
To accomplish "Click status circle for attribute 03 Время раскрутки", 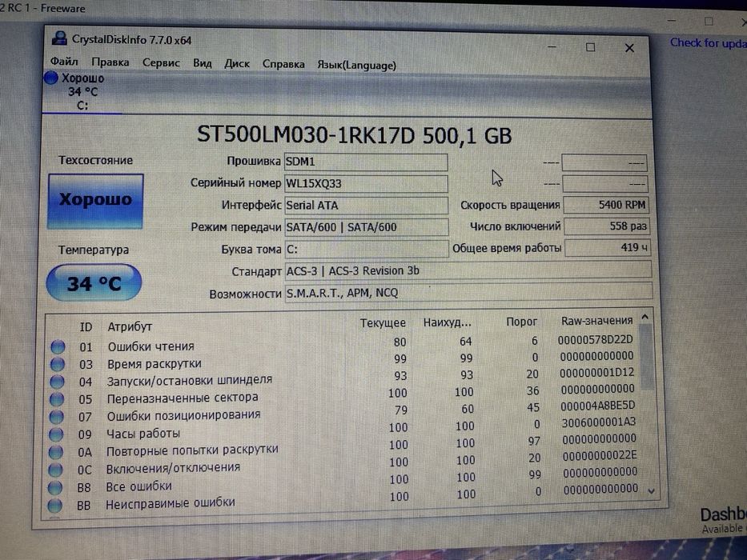I will pos(58,364).
